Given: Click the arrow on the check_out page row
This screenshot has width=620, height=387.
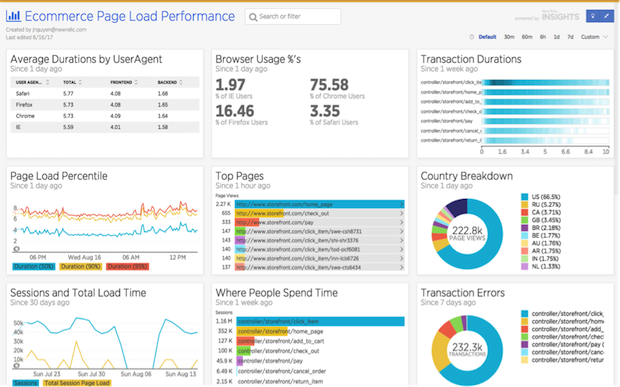Looking at the screenshot, I should click(x=401, y=213).
